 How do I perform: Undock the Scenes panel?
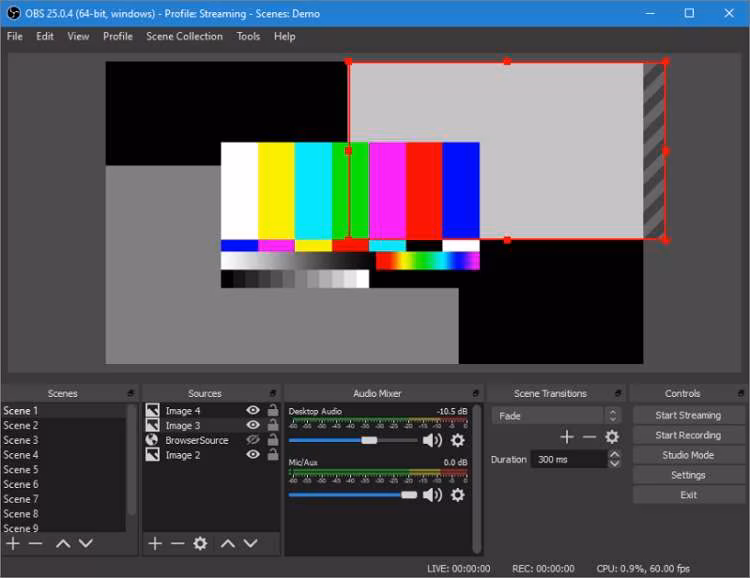pyautogui.click(x=131, y=393)
